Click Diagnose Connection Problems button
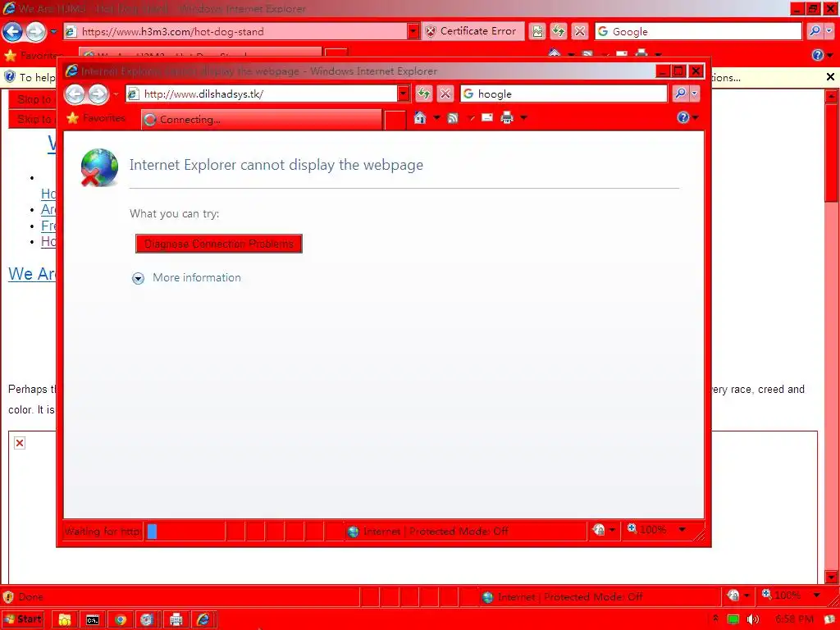840x630 pixels. pyautogui.click(x=219, y=244)
